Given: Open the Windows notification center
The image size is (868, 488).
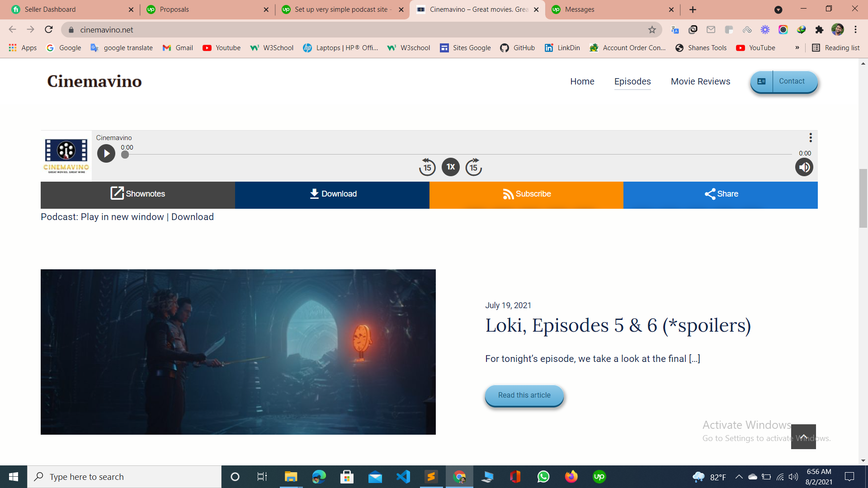Looking at the screenshot, I should point(849,477).
